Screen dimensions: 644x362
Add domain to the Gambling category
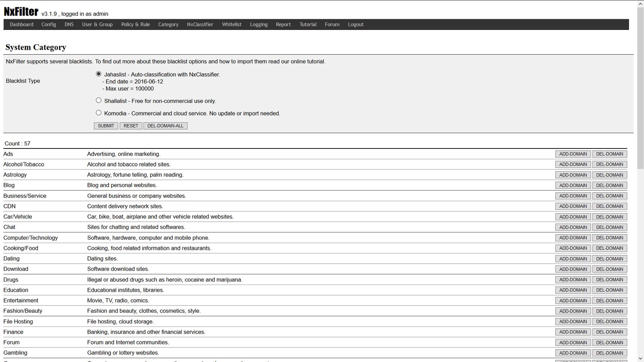click(573, 353)
